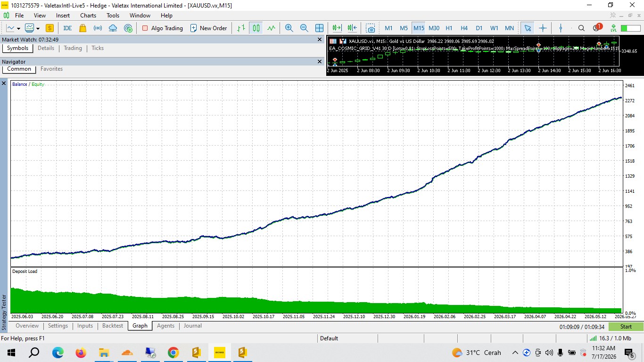
Task: Switch chart to line chart style
Action: [271, 28]
